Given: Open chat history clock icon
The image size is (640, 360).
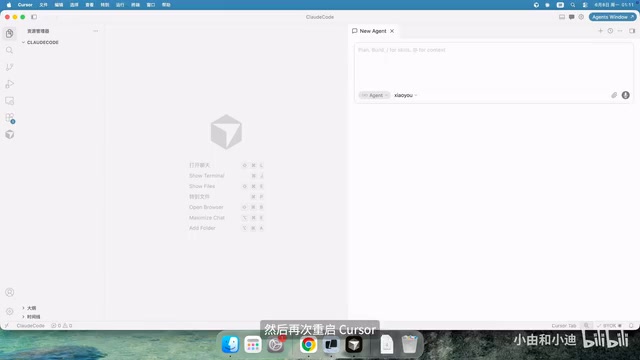Looking at the screenshot, I should 610,31.
